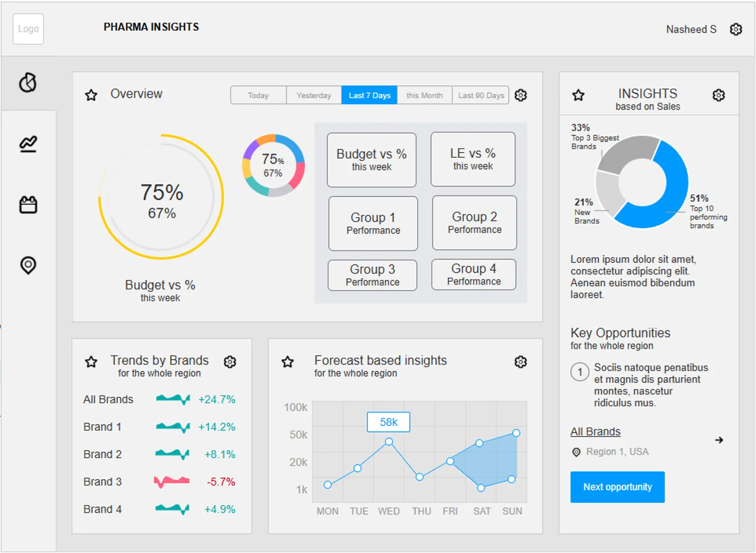Click the Nasheed S user name
756x553 pixels.
691,29
